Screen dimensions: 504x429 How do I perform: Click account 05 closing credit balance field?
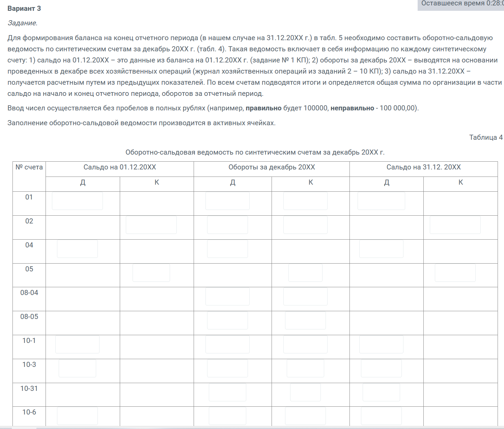(455, 273)
